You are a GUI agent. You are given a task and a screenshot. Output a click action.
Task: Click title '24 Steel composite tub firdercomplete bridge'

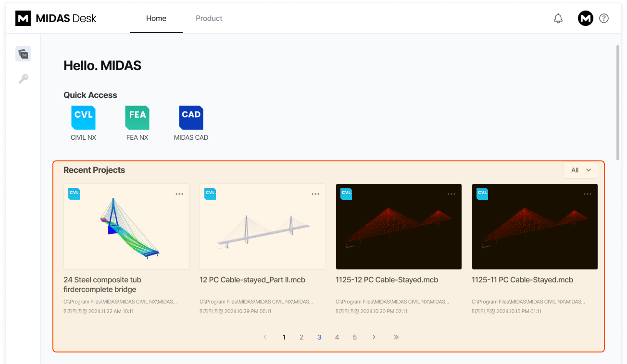pyautogui.click(x=102, y=284)
